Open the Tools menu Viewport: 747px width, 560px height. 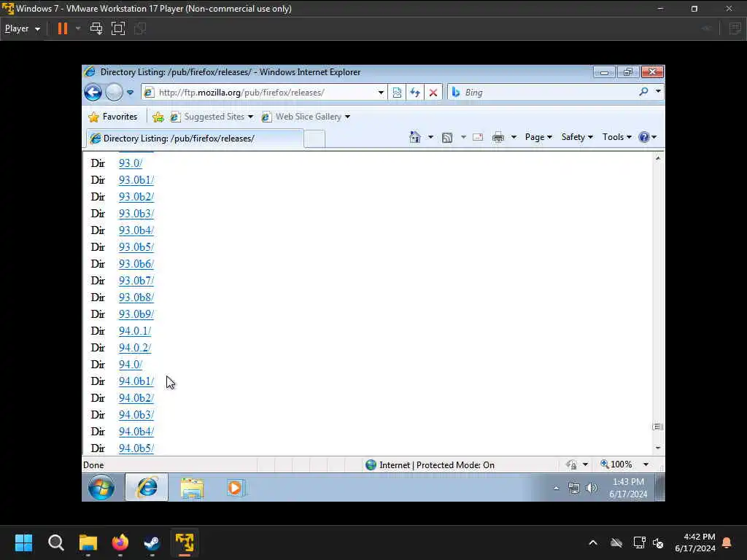(616, 137)
